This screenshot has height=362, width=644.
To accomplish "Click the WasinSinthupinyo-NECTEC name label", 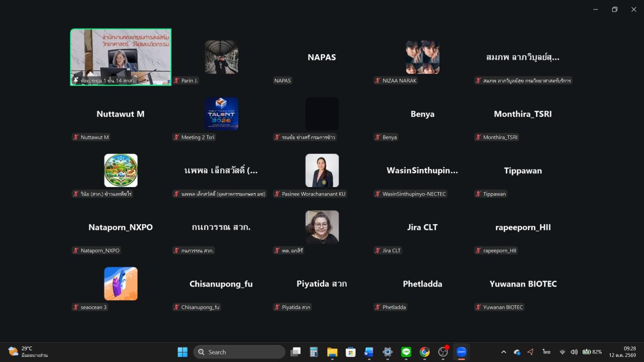I will (x=414, y=194).
